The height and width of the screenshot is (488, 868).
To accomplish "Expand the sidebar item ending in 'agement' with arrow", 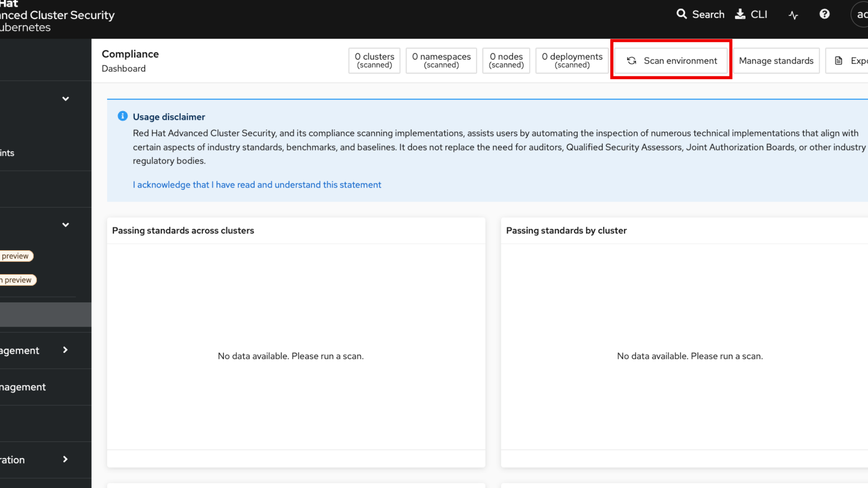I will tap(45, 350).
